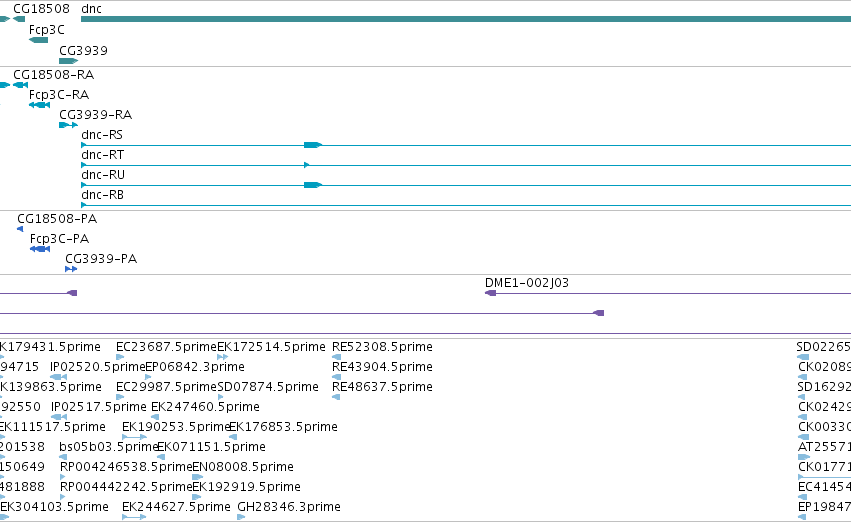Open the DME1-002J03 feature label
This screenshot has height=522, width=851.
[527, 283]
